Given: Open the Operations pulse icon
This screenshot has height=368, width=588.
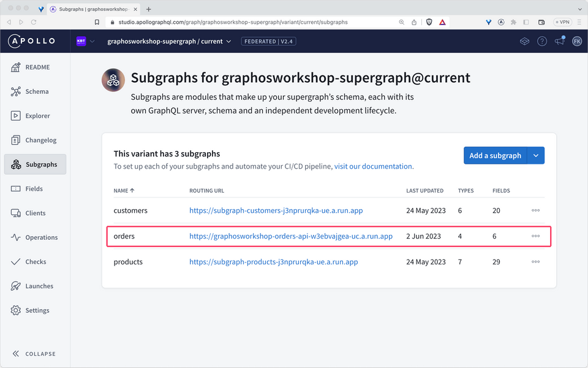Looking at the screenshot, I should [x=15, y=237].
